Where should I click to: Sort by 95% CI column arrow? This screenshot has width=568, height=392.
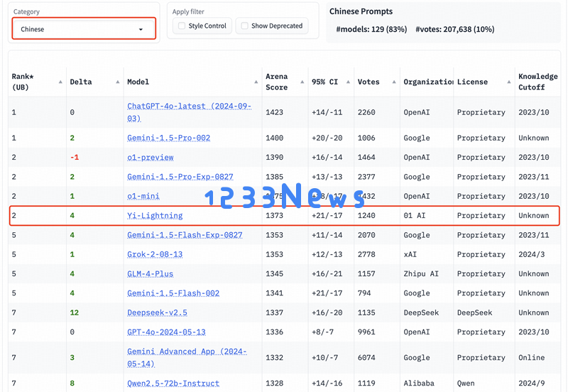pos(348,82)
